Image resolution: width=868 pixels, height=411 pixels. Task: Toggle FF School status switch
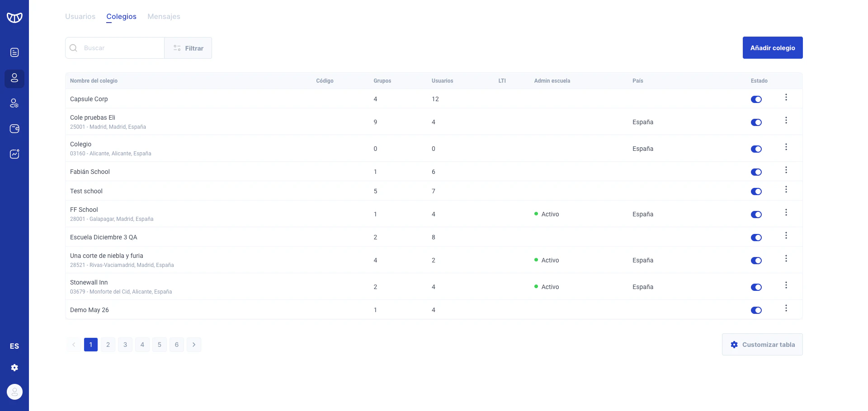coord(756,215)
